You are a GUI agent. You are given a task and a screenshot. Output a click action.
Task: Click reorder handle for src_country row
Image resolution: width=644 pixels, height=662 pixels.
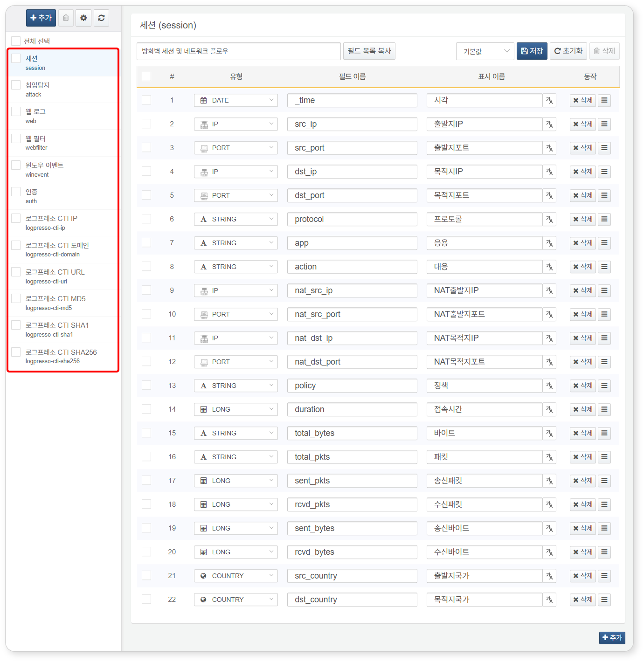pyautogui.click(x=604, y=576)
